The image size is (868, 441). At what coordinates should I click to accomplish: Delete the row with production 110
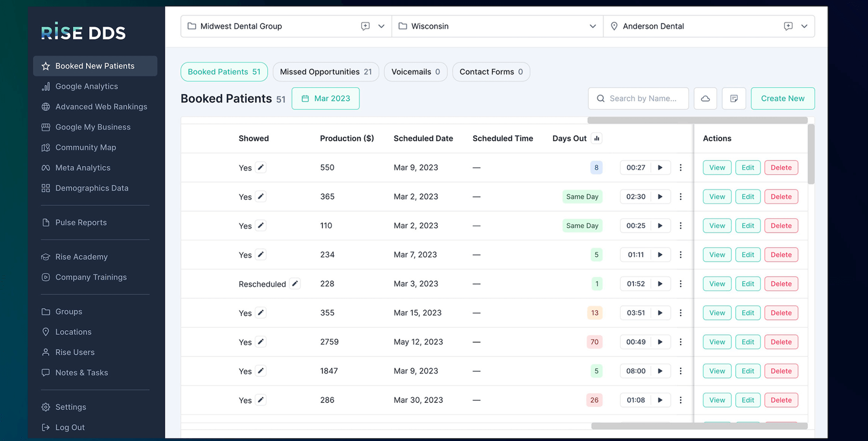[x=781, y=225]
